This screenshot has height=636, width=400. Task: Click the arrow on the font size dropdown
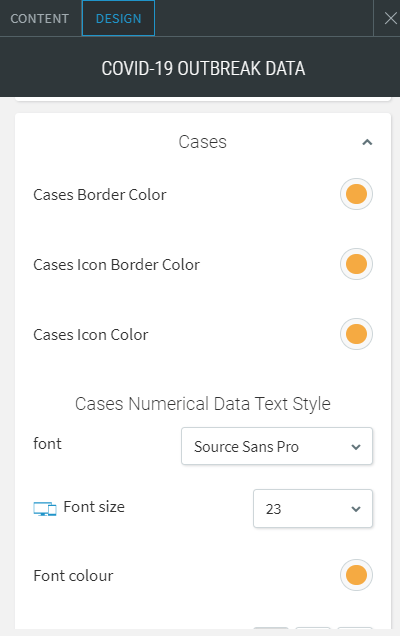356,509
